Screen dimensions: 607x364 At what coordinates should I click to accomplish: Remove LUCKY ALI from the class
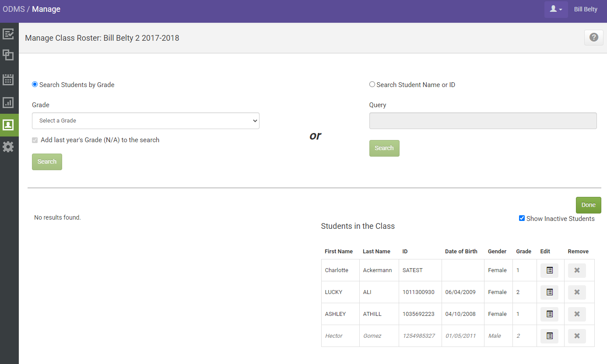[577, 292]
